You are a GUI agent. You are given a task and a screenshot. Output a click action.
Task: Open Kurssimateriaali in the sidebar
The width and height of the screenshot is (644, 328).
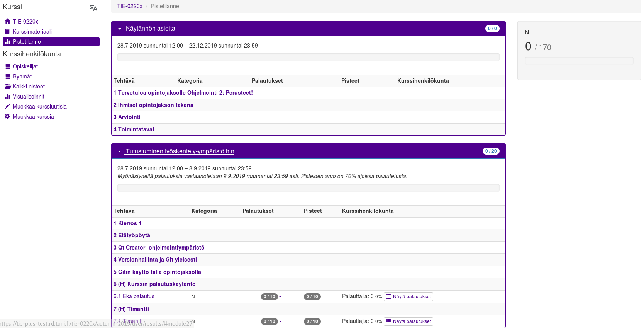point(32,32)
